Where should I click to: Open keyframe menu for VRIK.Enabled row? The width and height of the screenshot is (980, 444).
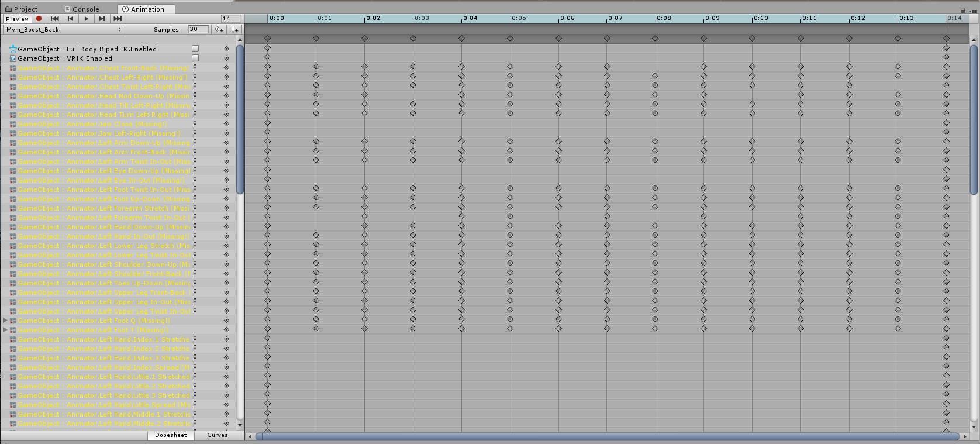[x=226, y=58]
